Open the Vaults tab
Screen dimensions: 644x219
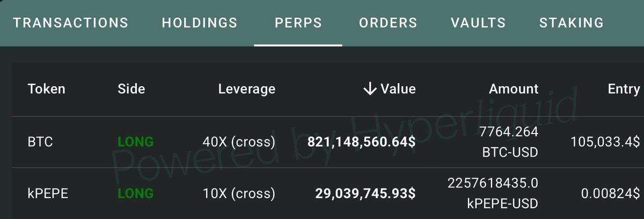(x=478, y=23)
